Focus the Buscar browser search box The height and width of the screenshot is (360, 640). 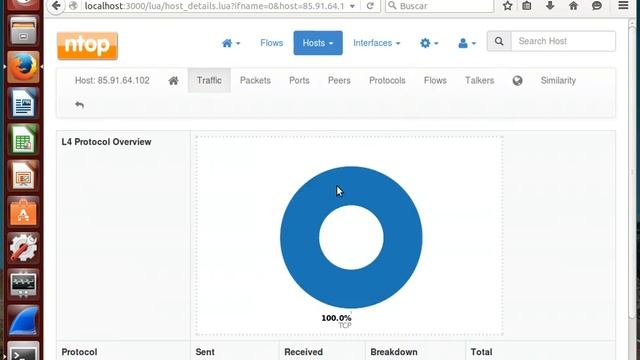pos(440,6)
